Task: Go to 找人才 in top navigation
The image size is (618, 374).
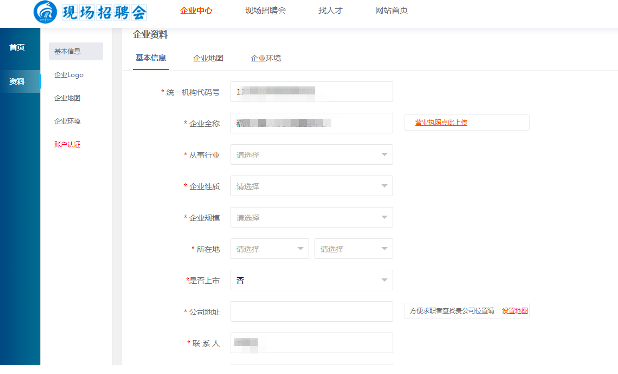Action: click(330, 11)
